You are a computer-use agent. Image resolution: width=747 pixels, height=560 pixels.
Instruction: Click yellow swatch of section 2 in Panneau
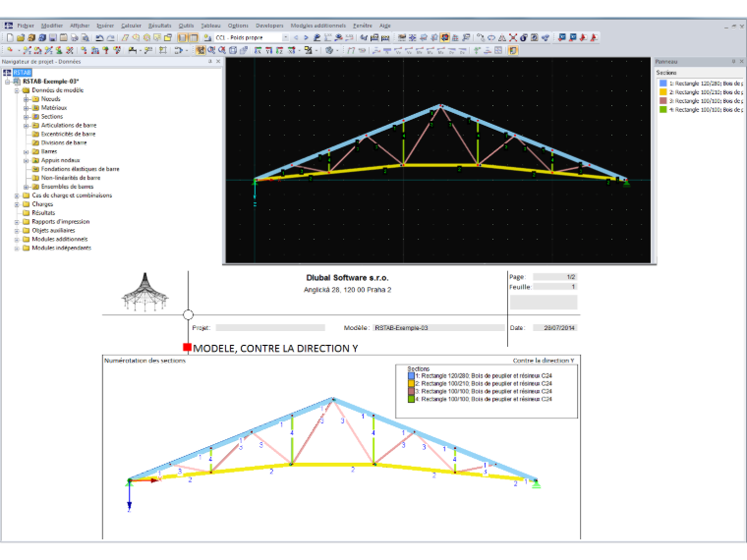click(662, 92)
